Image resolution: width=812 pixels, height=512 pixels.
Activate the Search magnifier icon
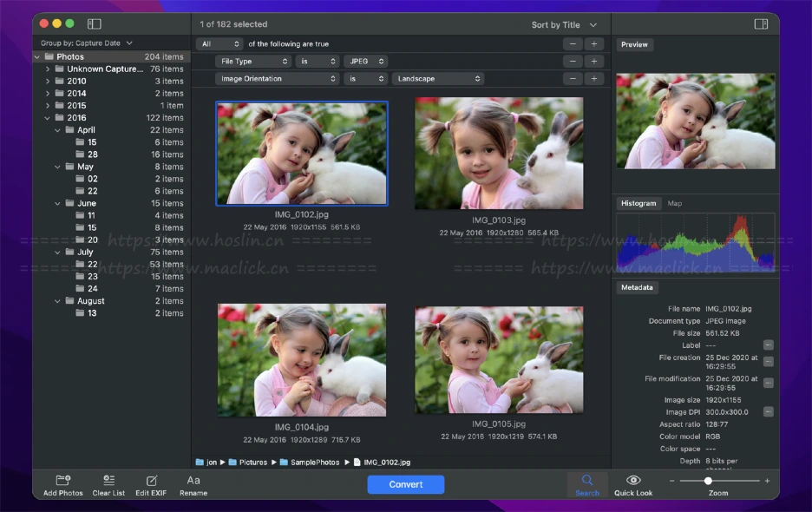587,480
